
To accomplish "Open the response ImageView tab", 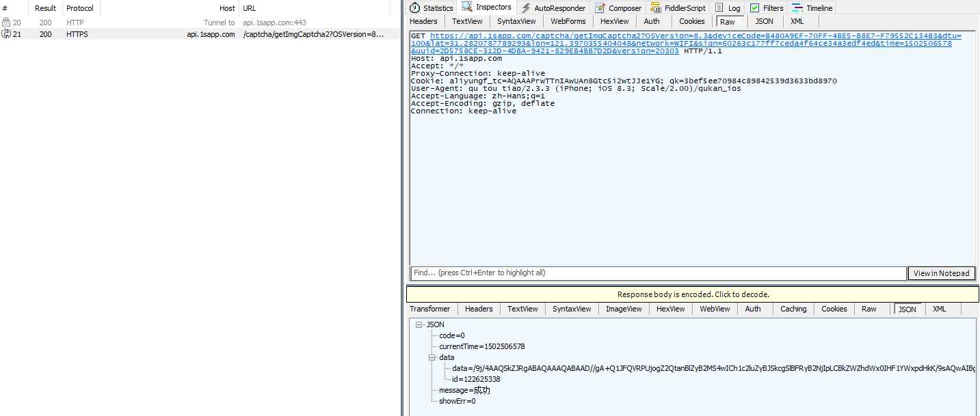I will pyautogui.click(x=624, y=309).
